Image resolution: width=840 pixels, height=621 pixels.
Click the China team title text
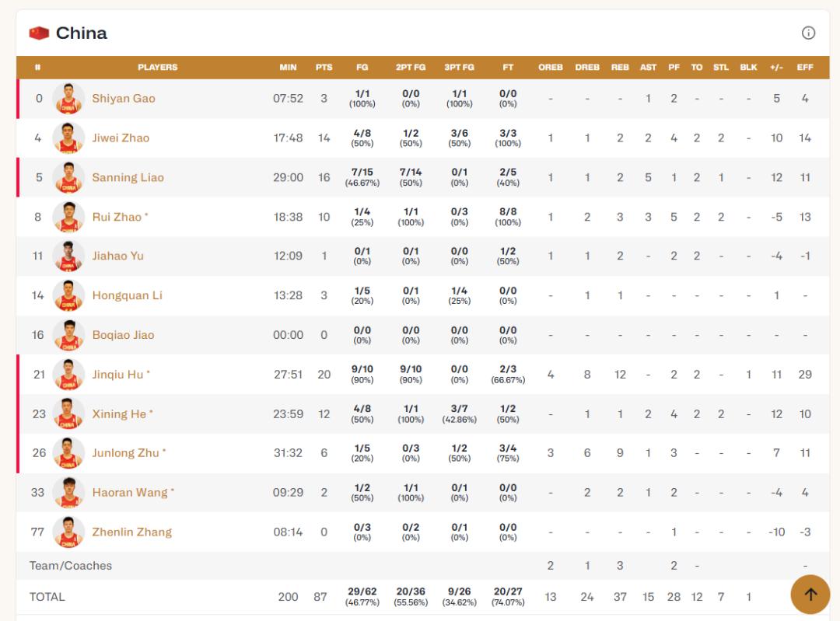point(82,33)
